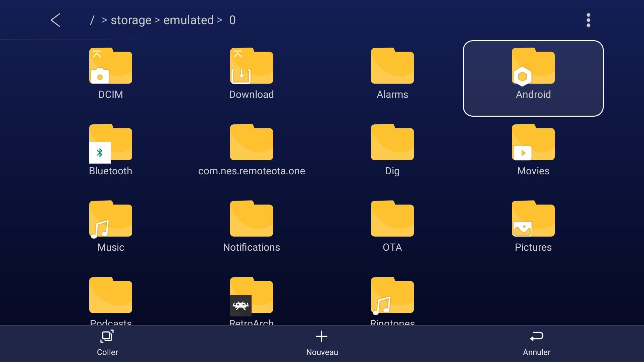Click the Movies folder name label

coord(533,171)
